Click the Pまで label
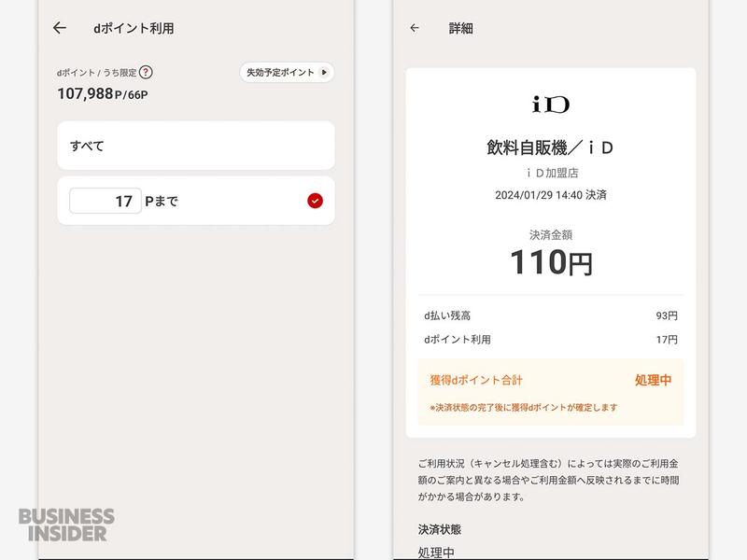 pyautogui.click(x=162, y=202)
